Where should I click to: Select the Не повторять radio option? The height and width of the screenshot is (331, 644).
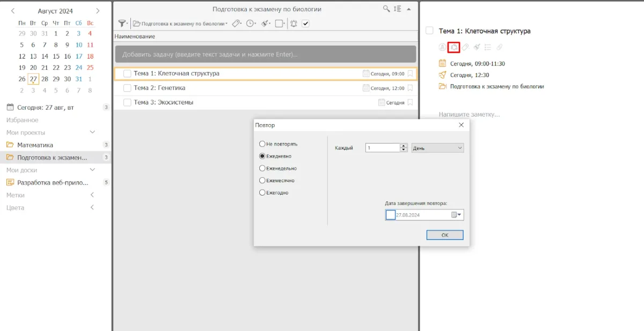[262, 144]
